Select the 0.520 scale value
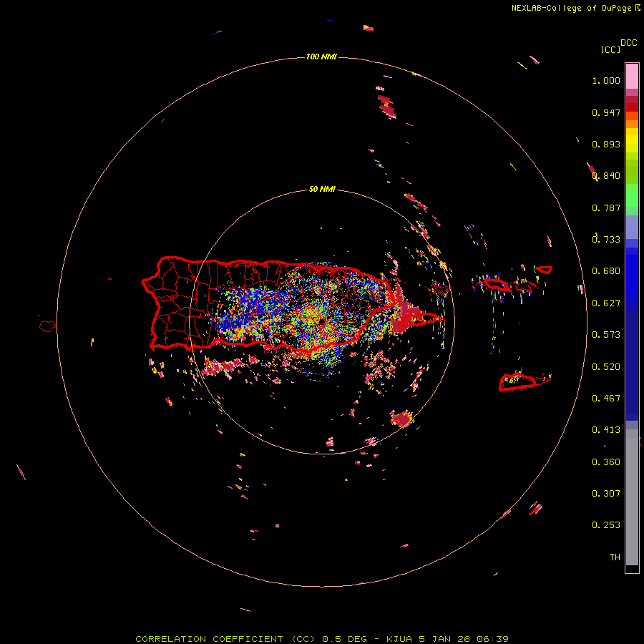This screenshot has height=644, width=644. [606, 367]
